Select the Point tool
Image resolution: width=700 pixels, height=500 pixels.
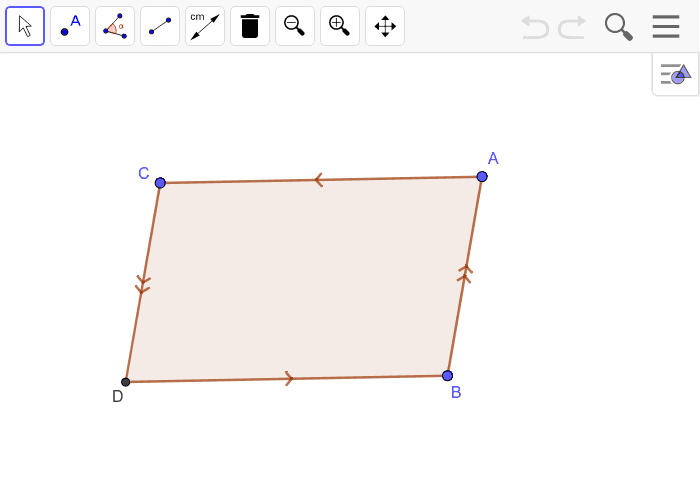70,26
